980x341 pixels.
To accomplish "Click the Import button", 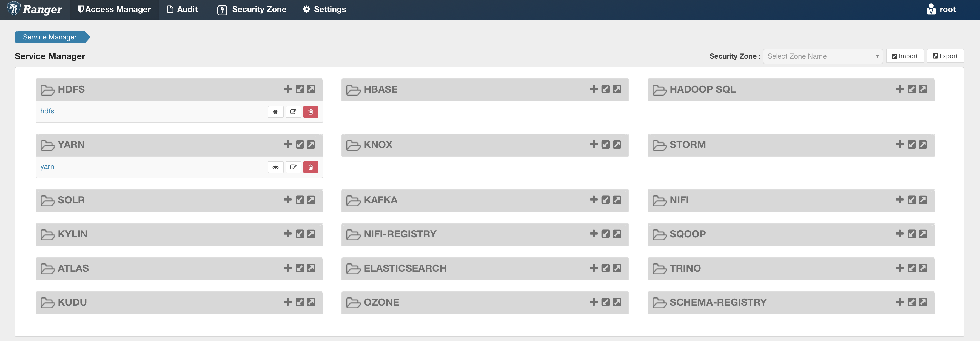I will [905, 56].
